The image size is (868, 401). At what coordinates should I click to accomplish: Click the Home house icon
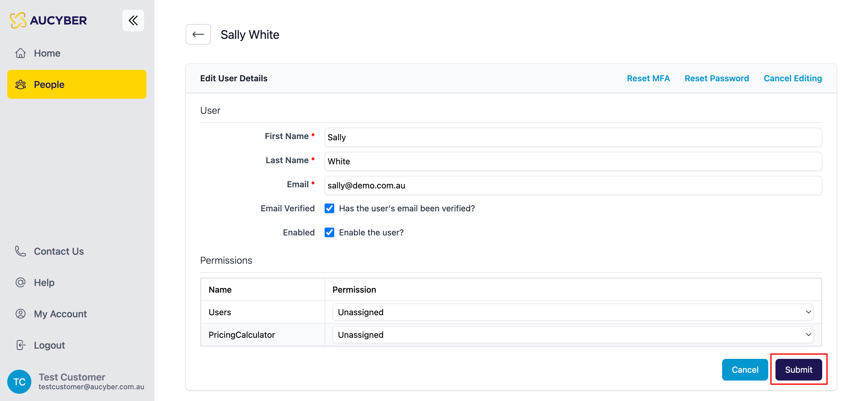tap(20, 53)
